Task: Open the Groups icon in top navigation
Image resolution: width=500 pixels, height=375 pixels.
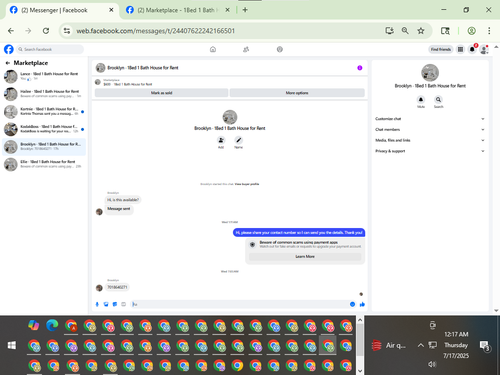Action: (280, 49)
